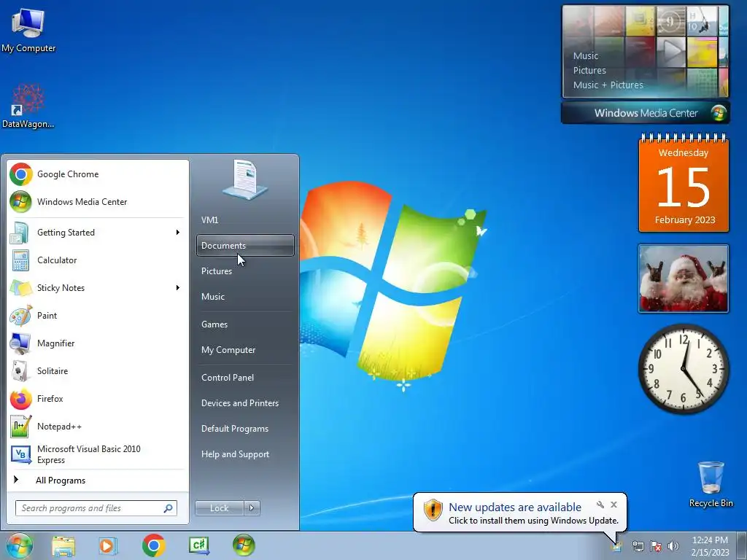Open Getting Started program entry
The image size is (747, 560).
pyautogui.click(x=97, y=233)
